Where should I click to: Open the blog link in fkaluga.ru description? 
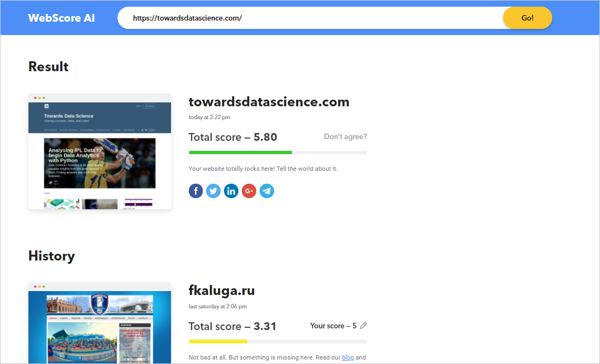pyautogui.click(x=348, y=357)
